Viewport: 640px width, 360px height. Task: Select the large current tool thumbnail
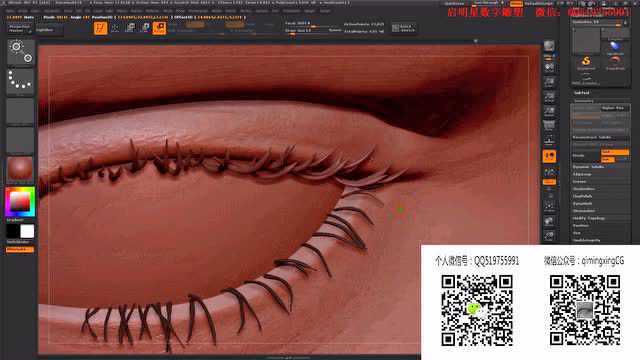[x=586, y=40]
